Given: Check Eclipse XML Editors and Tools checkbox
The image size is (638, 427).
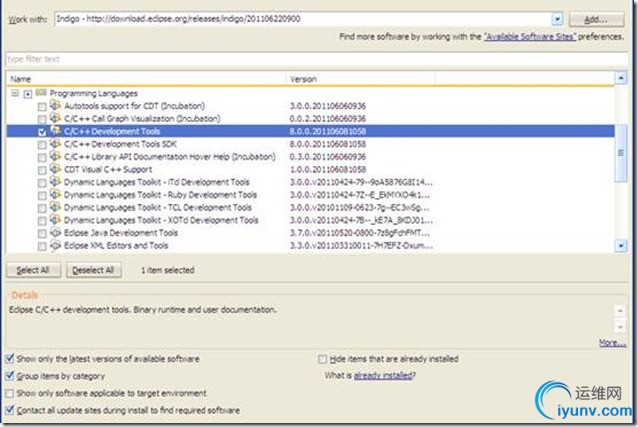Looking at the screenshot, I should pos(42,246).
